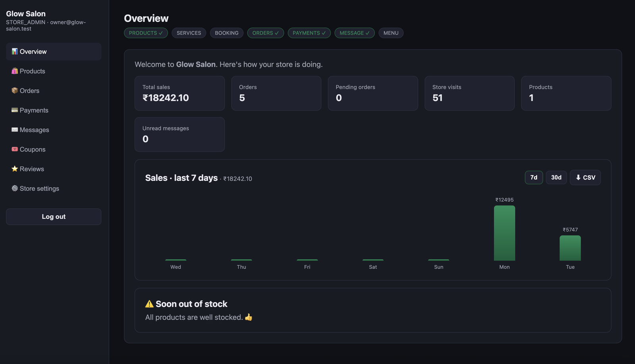This screenshot has width=635, height=364.
Task: Switch the chart to 30d range
Action: click(x=556, y=177)
